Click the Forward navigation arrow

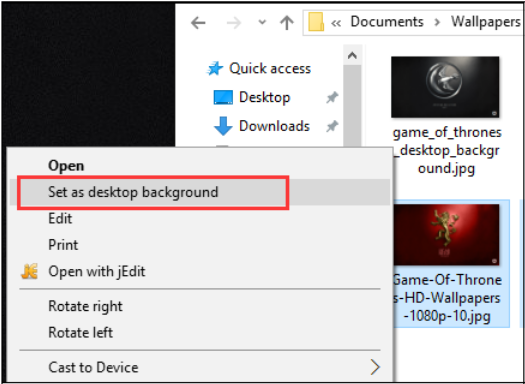pos(234,23)
